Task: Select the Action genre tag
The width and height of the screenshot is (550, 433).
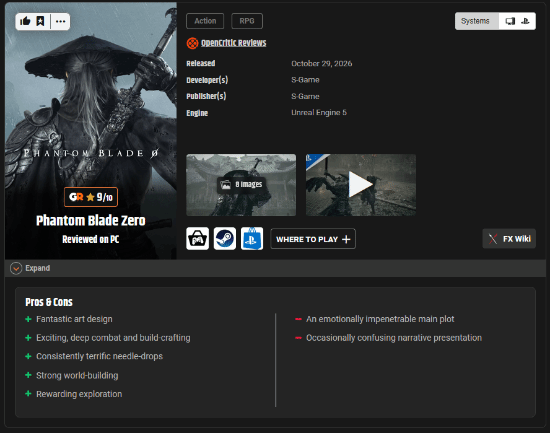Action: 205,21
